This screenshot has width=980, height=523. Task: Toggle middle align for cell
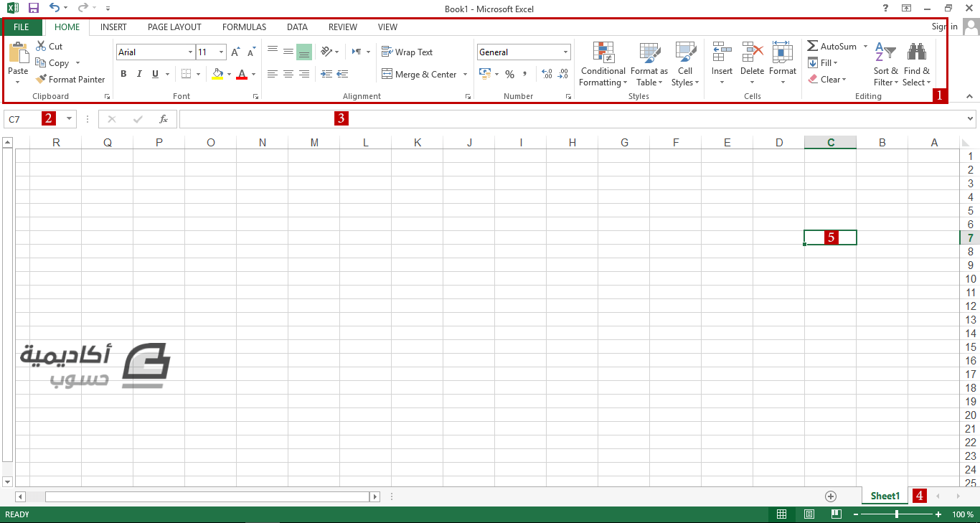(x=288, y=52)
